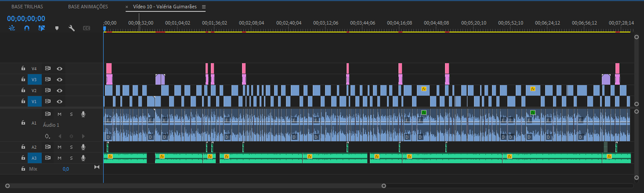Click the playhead timecode 00;00;00;00
644x193 pixels.
pyautogui.click(x=26, y=18)
